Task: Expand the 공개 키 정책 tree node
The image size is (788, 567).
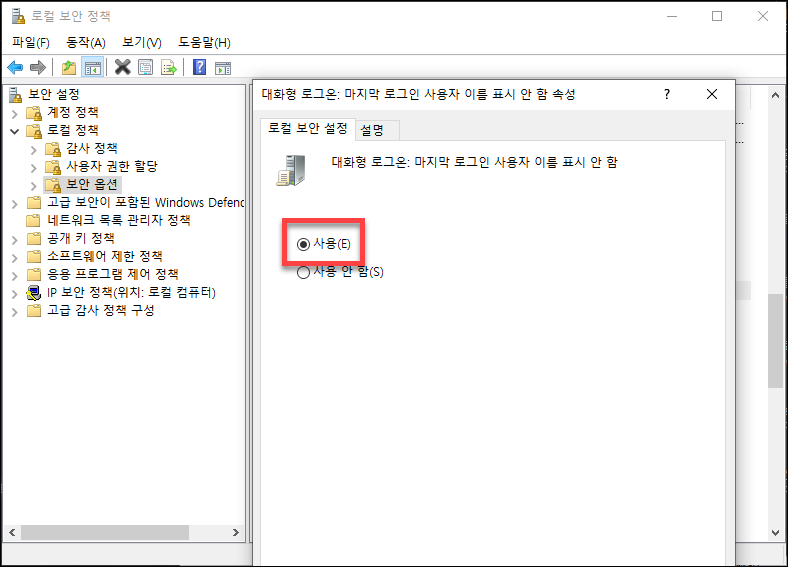Action: click(x=15, y=240)
